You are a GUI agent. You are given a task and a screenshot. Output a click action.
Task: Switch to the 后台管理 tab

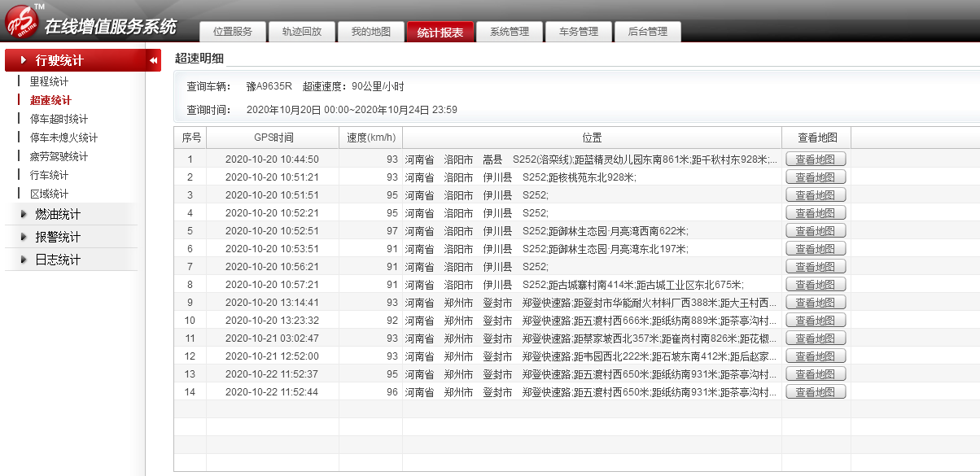tap(647, 32)
